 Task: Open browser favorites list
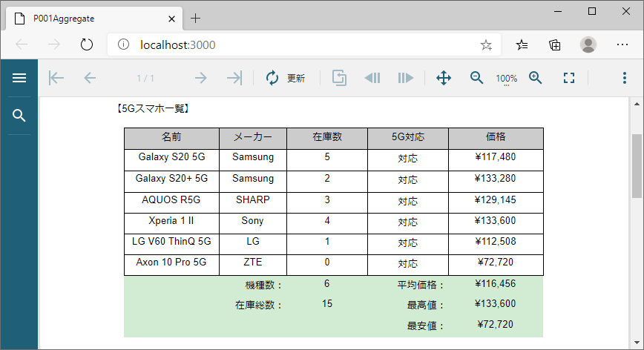pyautogui.click(x=522, y=44)
